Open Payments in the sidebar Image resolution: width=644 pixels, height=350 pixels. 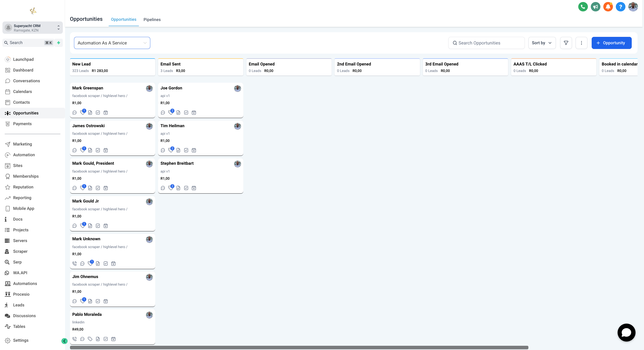point(32,124)
